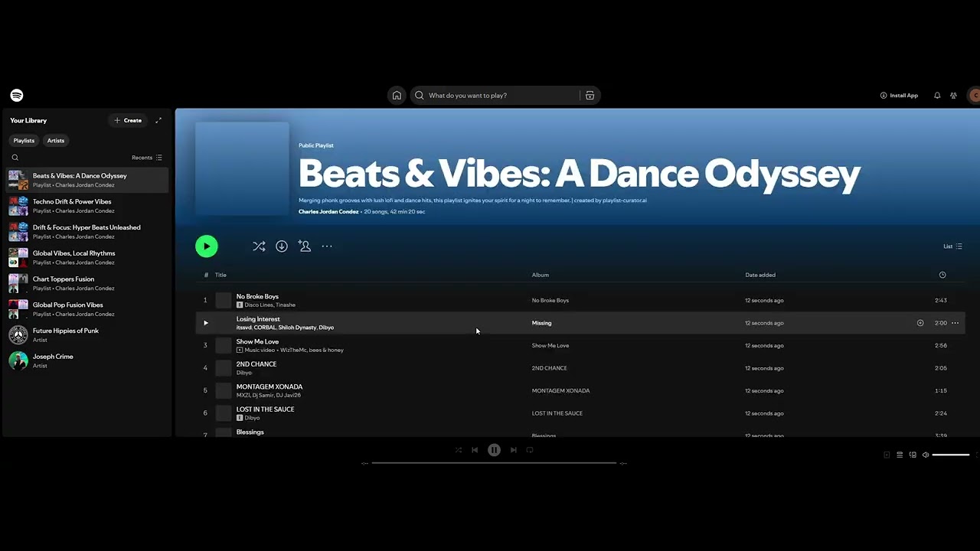The image size is (980, 551).
Task: Open Joseph Crime artist
Action: [87, 361]
